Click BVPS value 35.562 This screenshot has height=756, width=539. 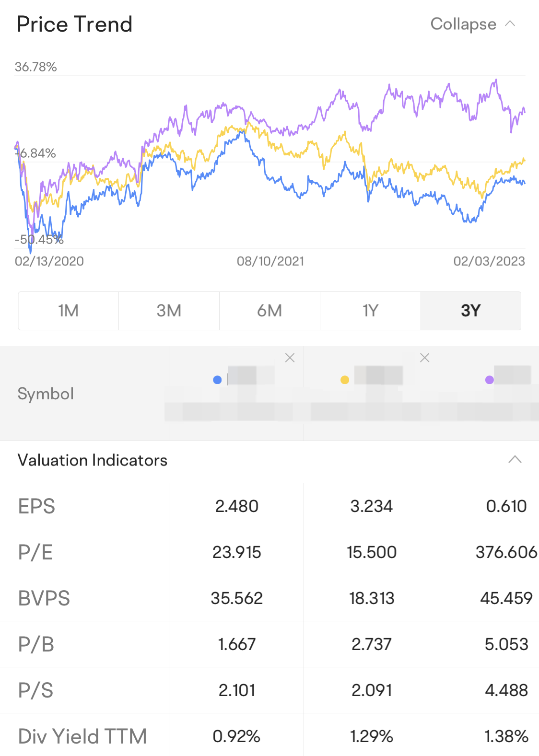pyautogui.click(x=237, y=598)
